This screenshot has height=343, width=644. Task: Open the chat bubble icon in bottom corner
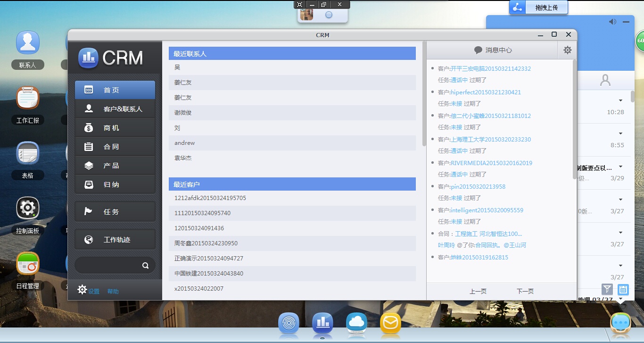pos(621,324)
